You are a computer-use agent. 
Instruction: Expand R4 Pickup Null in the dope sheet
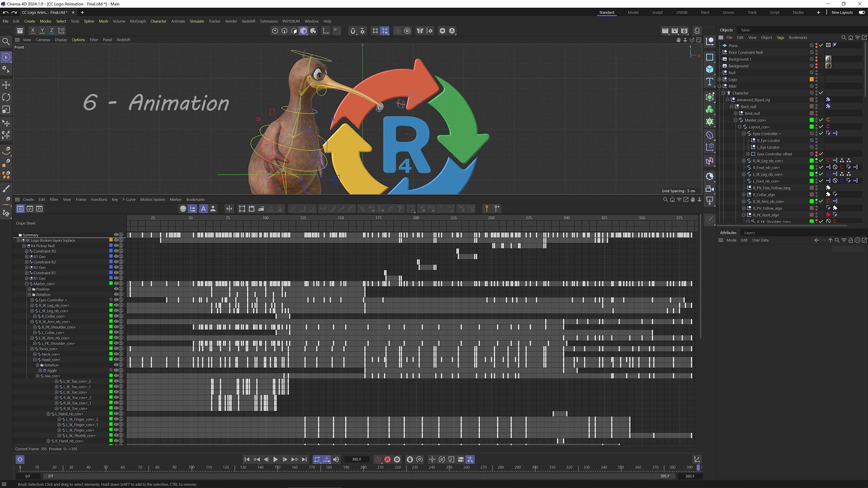[24, 246]
